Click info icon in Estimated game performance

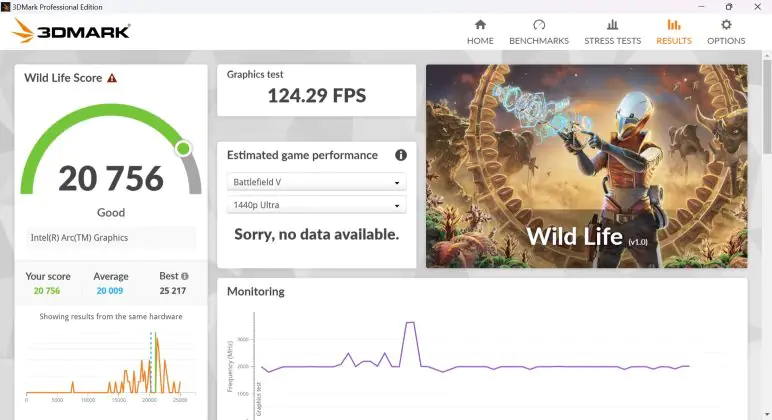pyautogui.click(x=401, y=155)
